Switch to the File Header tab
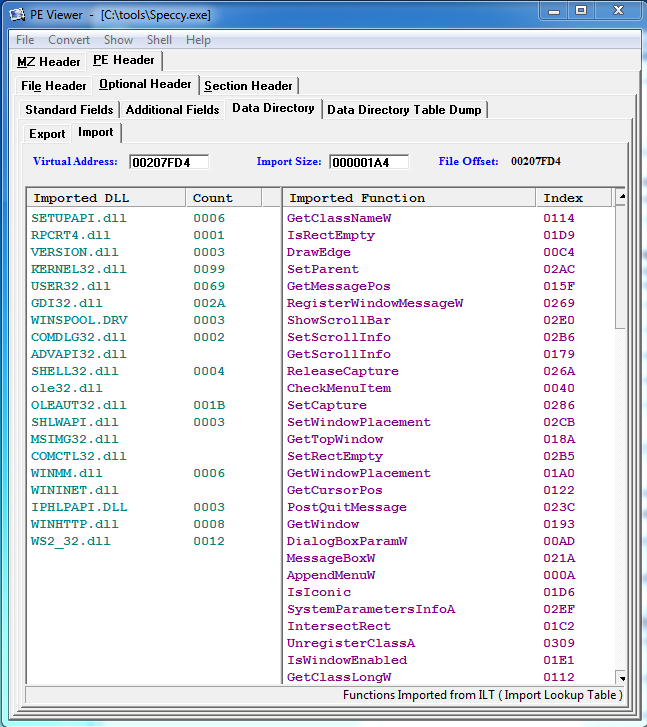Screen dimensions: 647x727 pos(53,86)
